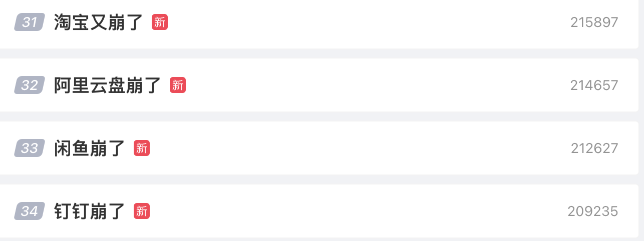Select the empty area of row 31 card
Image resolution: width=644 pixels, height=241 pixels.
pos(368,22)
